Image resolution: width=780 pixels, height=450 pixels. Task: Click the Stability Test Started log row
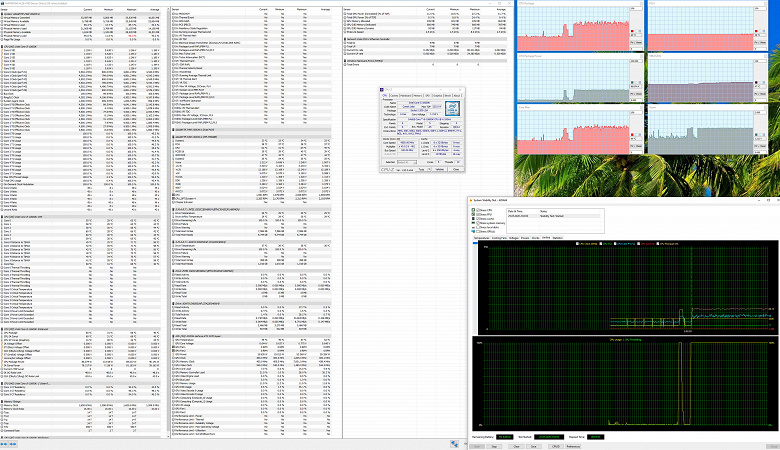click(x=554, y=216)
